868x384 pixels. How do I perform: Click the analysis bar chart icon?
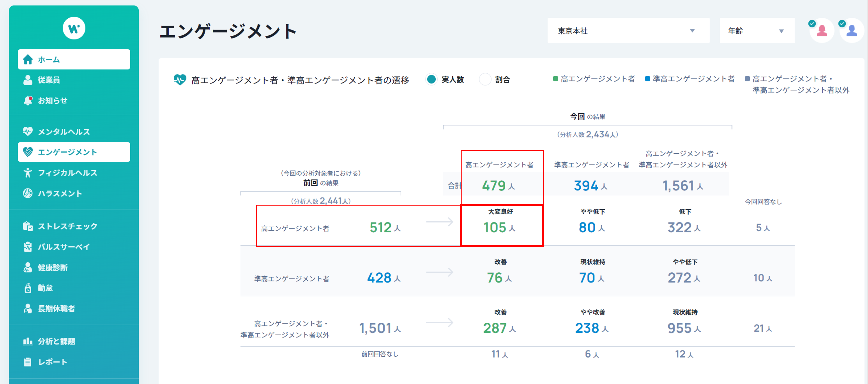[x=28, y=342]
